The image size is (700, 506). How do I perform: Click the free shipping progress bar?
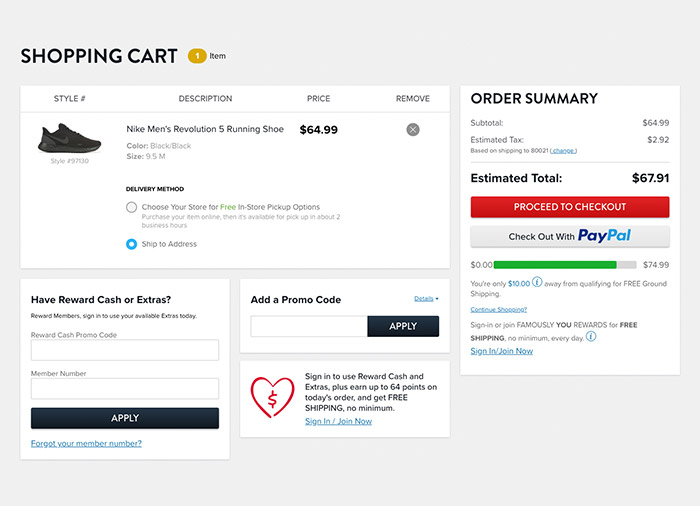[565, 265]
